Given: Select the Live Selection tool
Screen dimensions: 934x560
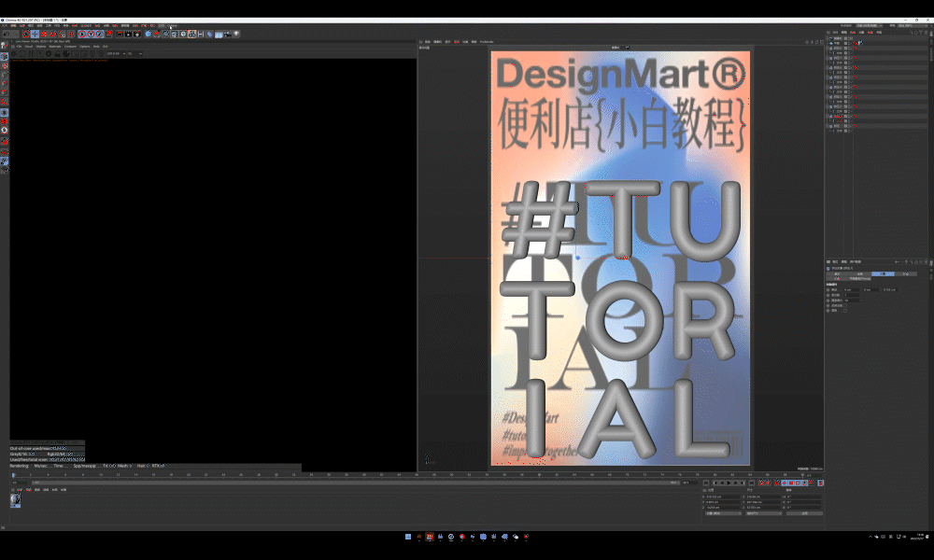Looking at the screenshot, I should [x=26, y=35].
